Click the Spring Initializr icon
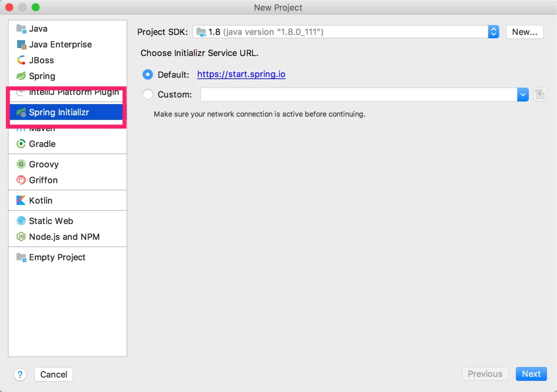The height and width of the screenshot is (392, 557). (21, 113)
